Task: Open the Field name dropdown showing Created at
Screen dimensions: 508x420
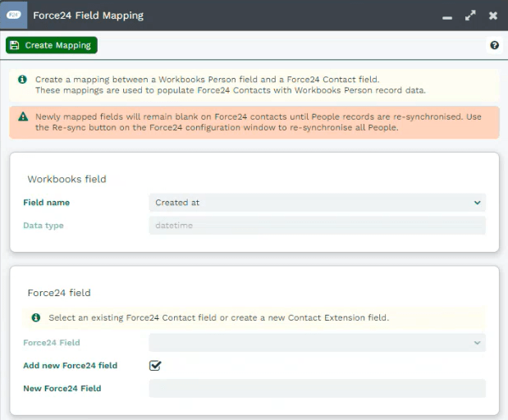Action: coord(317,203)
